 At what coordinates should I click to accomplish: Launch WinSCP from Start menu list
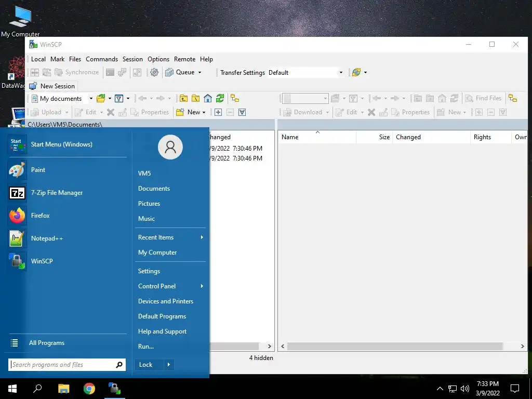[67, 261]
